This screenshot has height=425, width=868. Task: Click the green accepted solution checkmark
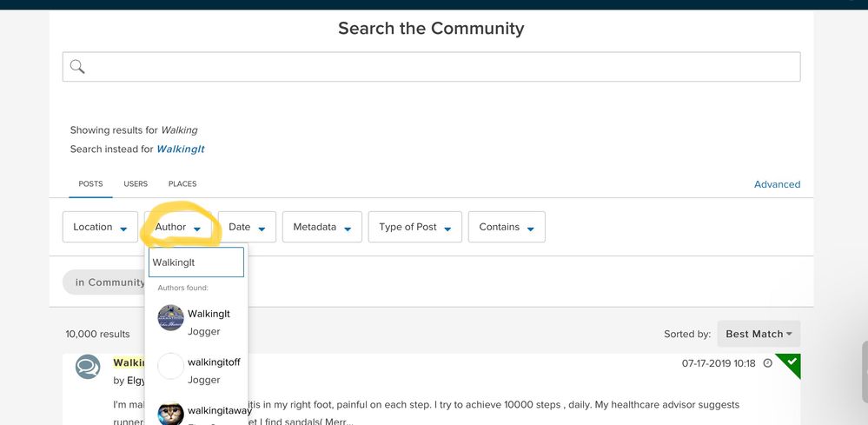(x=791, y=362)
